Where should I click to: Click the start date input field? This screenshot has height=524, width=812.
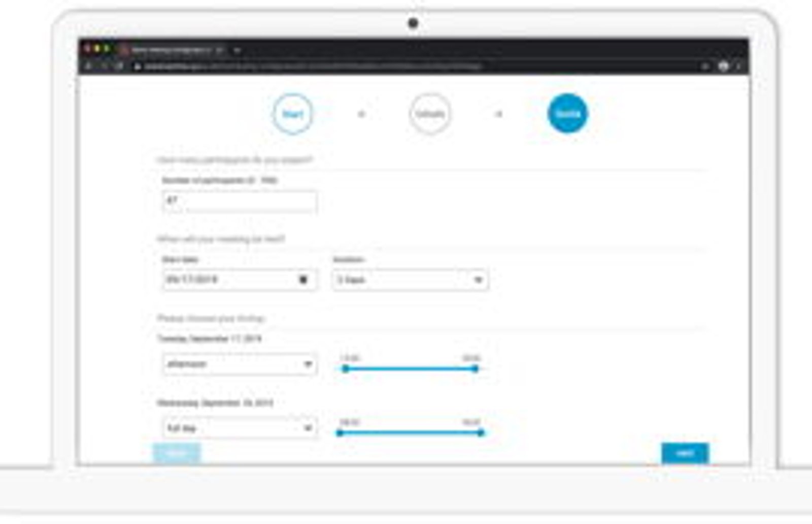240,280
